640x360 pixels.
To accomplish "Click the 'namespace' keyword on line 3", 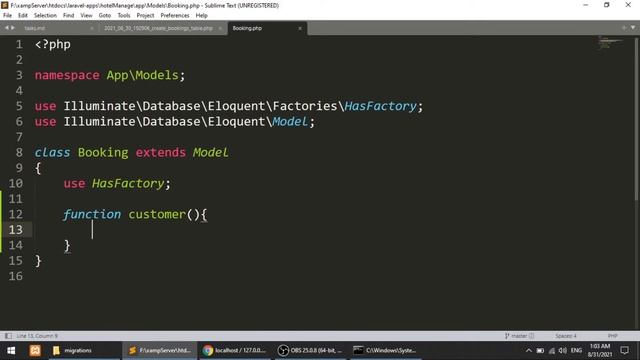I will click(67, 76).
